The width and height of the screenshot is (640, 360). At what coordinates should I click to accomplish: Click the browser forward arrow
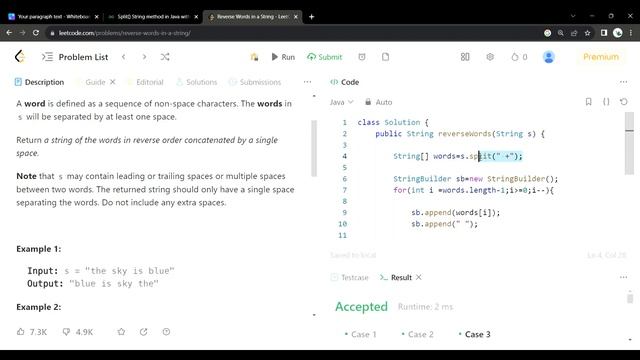pos(22,33)
